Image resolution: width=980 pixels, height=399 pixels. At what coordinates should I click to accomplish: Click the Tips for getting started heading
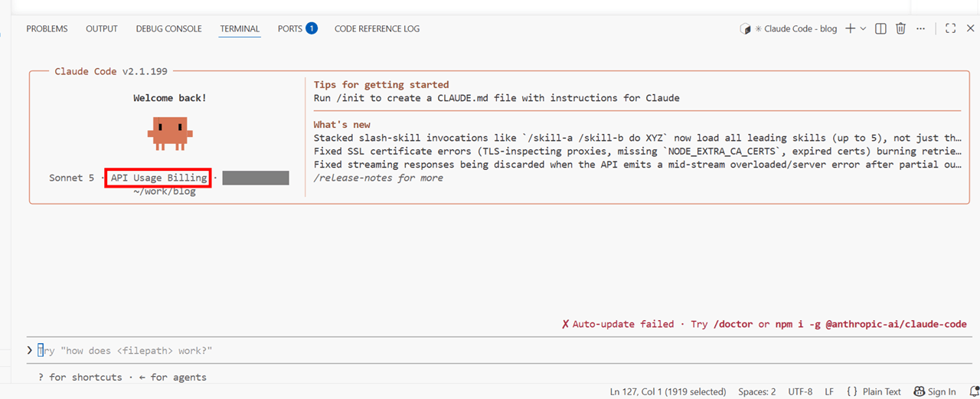(381, 84)
